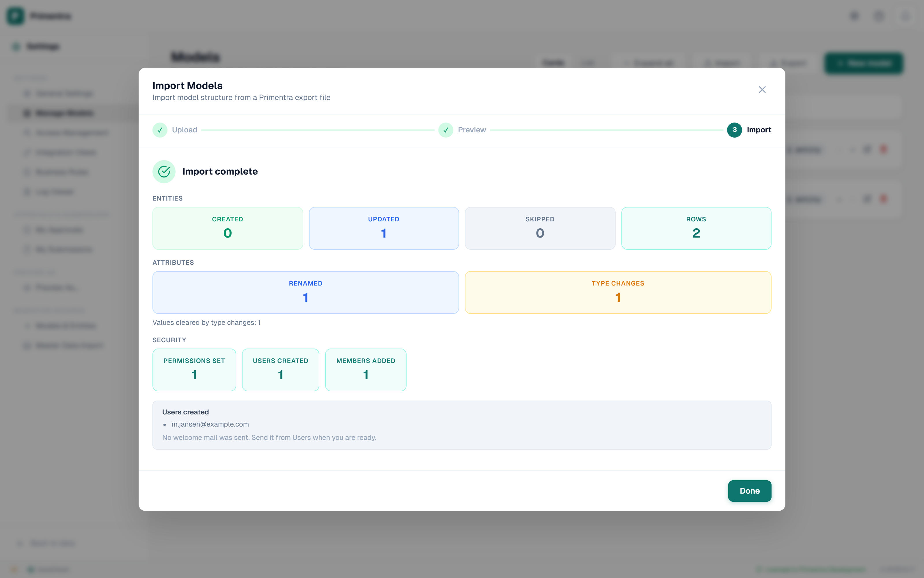Click the PERMISSIONS SET card
The height and width of the screenshot is (578, 924).
(194, 370)
